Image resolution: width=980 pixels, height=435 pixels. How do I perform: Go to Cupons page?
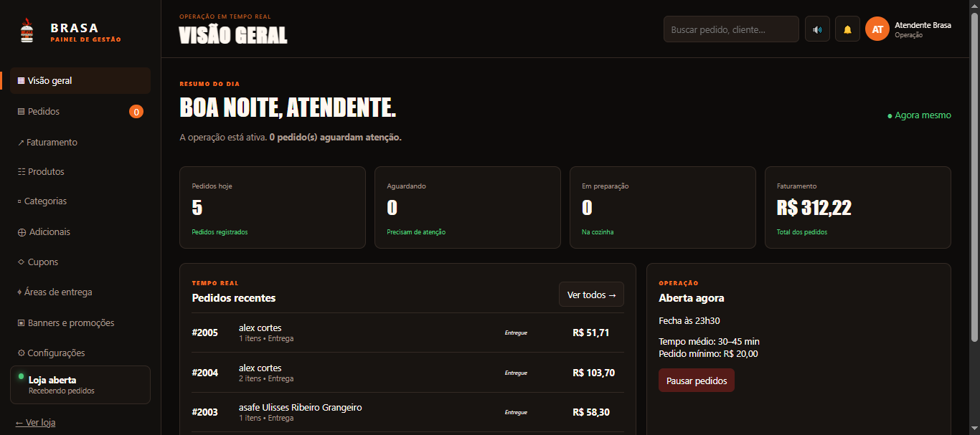(x=80, y=262)
